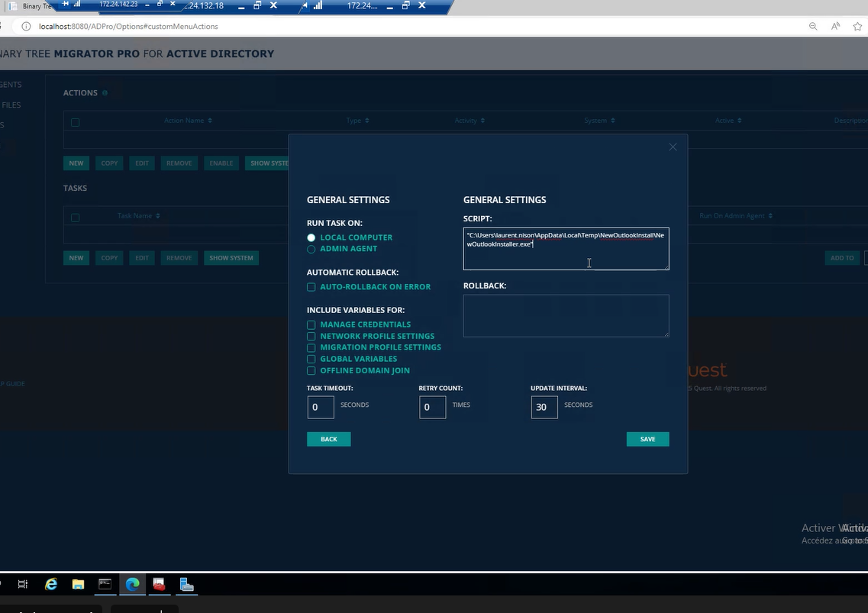Open the command prompt taskbar icon
This screenshot has width=868, height=613.
[x=105, y=584]
